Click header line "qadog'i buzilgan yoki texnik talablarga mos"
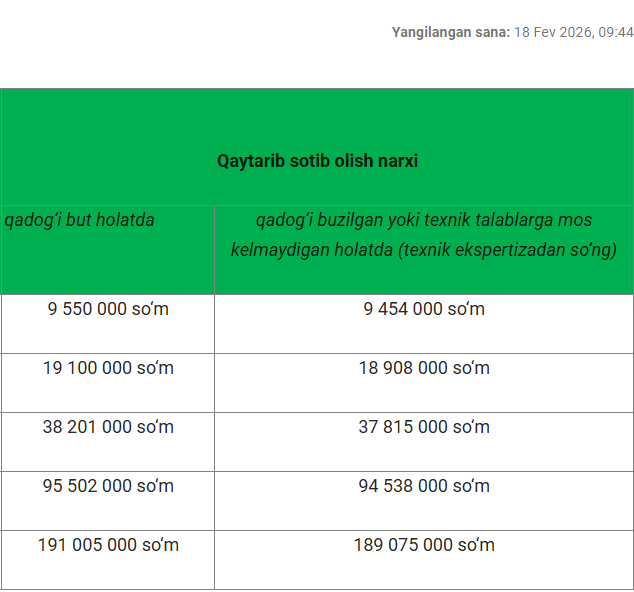 423,219
